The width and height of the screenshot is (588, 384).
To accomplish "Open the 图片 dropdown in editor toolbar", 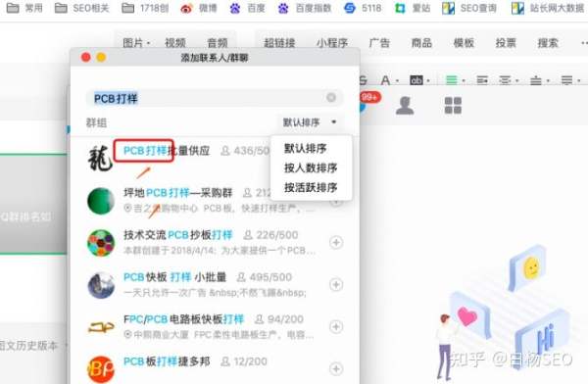I will click(x=137, y=43).
